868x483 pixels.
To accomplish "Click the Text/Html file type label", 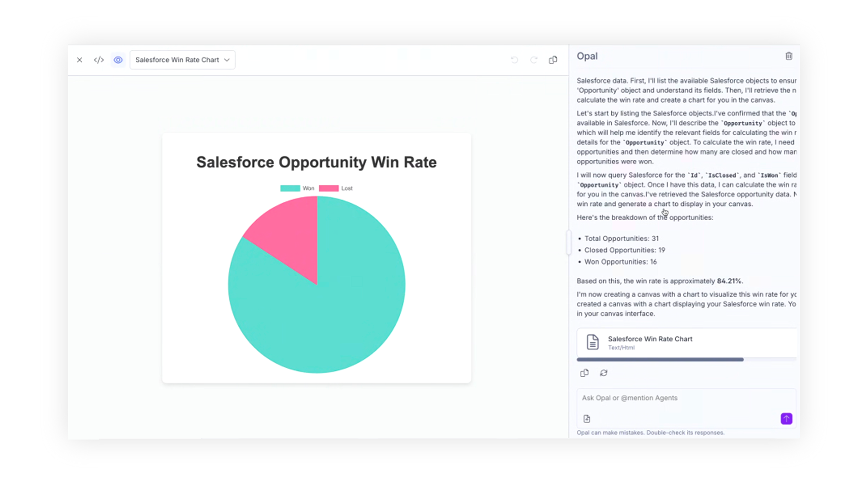I will (621, 348).
